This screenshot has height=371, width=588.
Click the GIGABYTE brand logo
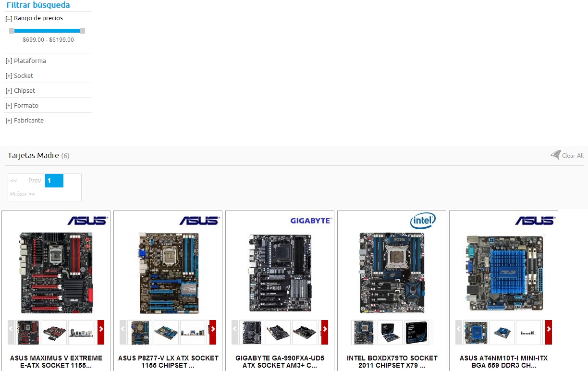311,221
